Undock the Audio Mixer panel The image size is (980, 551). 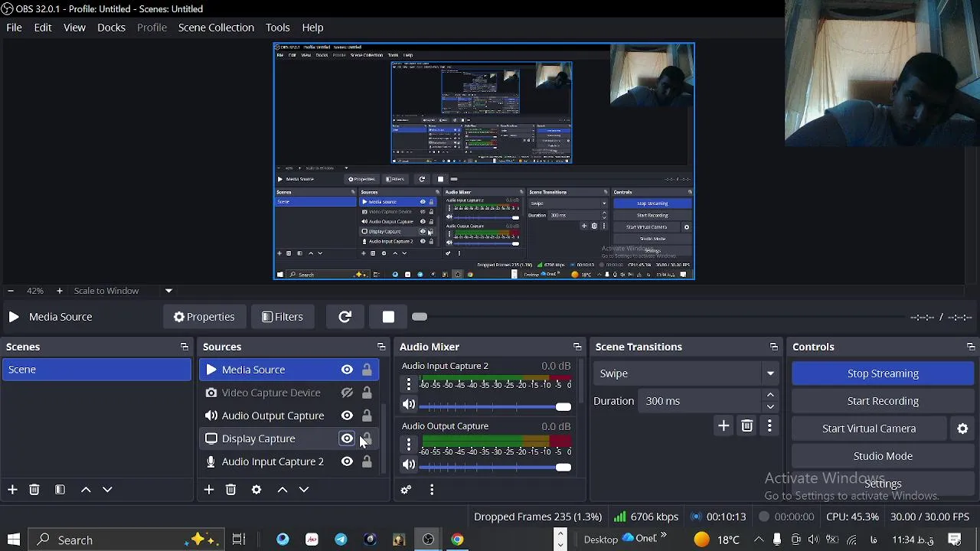click(x=577, y=347)
